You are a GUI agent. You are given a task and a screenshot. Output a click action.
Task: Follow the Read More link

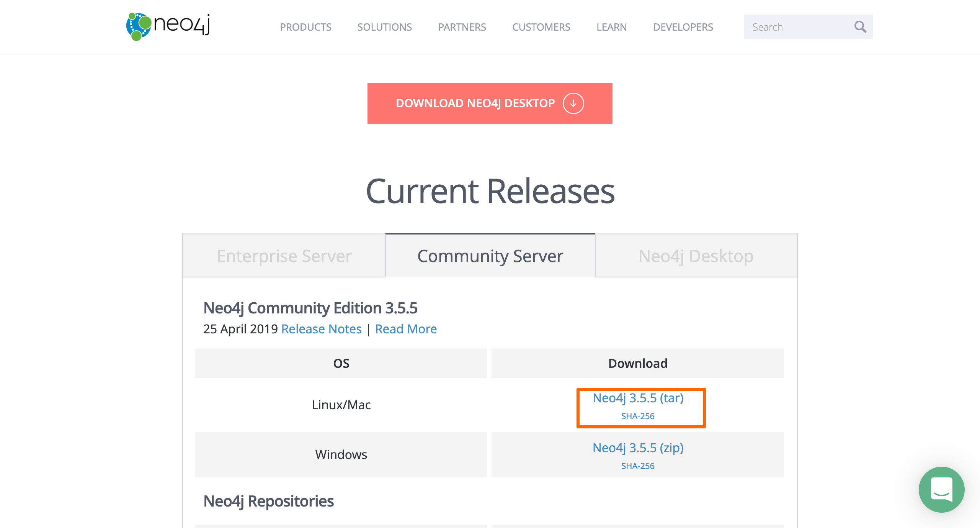click(406, 329)
